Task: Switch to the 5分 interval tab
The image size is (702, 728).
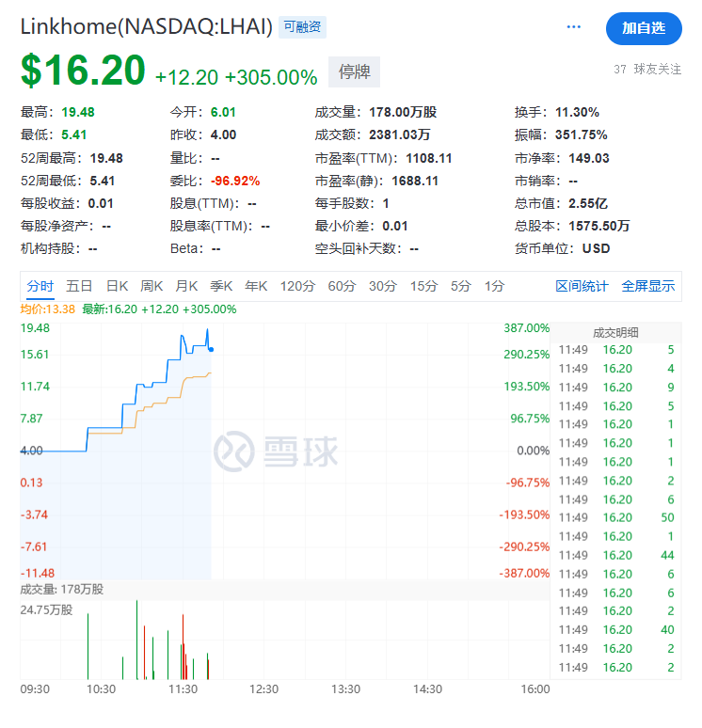Action: click(460, 286)
